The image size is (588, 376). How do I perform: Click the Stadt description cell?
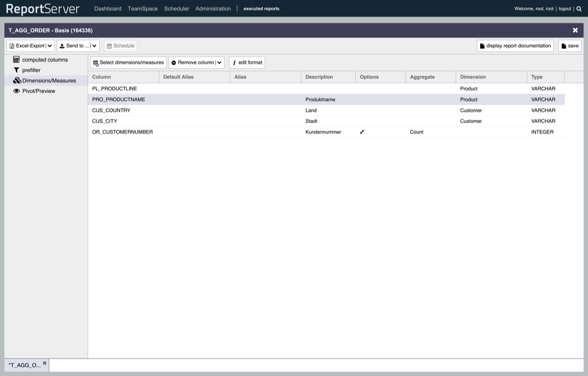tap(311, 121)
